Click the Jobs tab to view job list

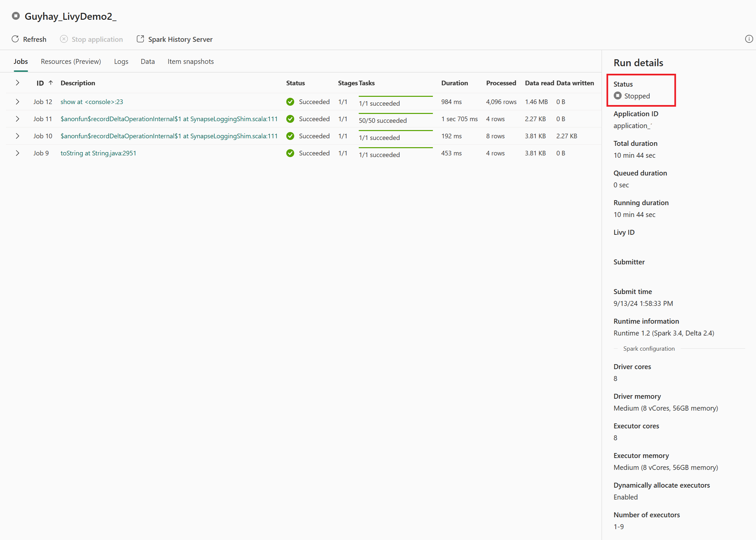click(x=21, y=61)
